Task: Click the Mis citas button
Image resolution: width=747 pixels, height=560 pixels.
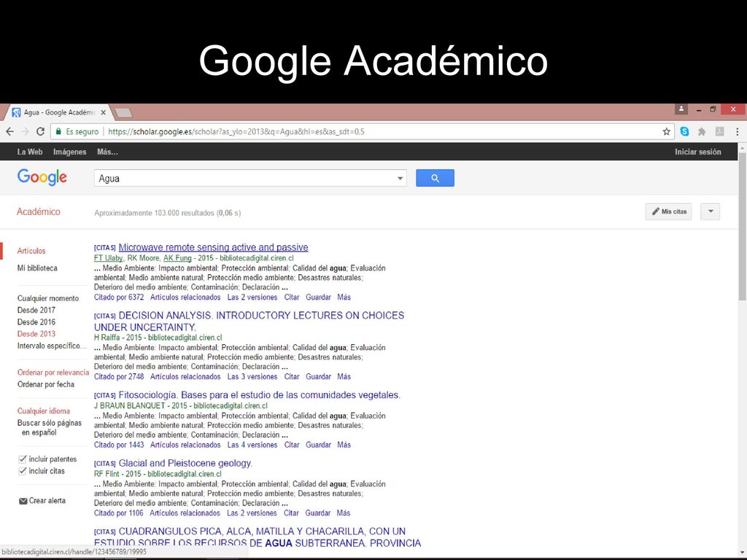Action: pyautogui.click(x=668, y=211)
